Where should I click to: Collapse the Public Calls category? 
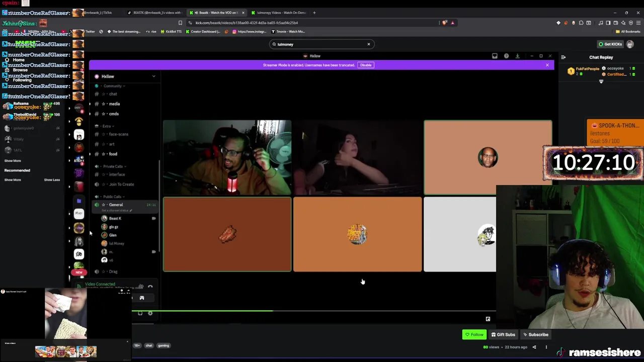(114, 197)
